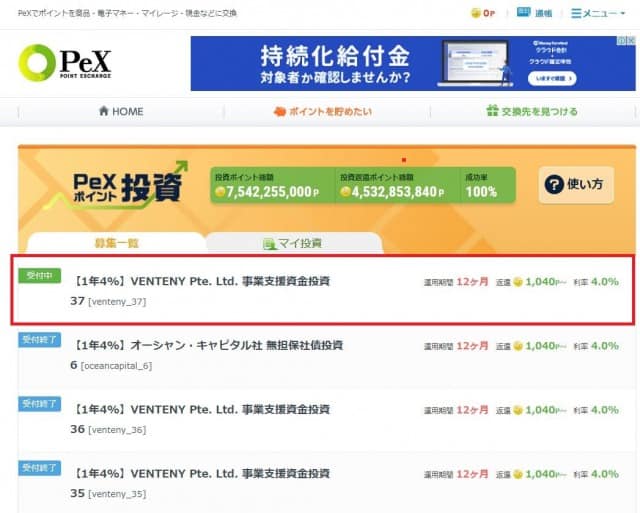Click the HOME house icon
This screenshot has height=513, width=640.
(x=104, y=111)
